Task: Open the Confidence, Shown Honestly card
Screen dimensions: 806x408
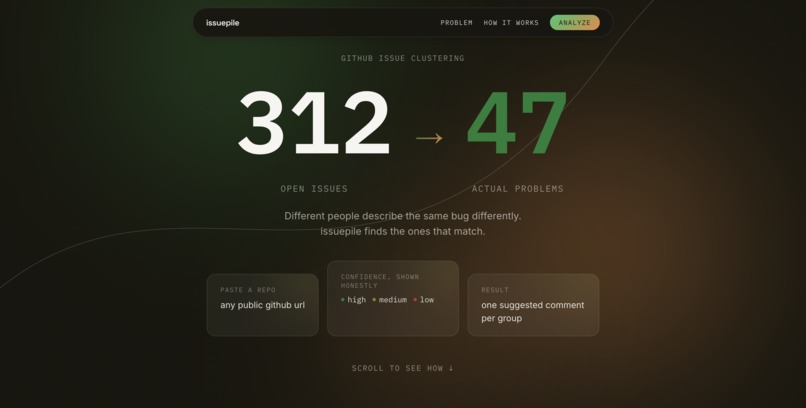Action: pyautogui.click(x=393, y=299)
